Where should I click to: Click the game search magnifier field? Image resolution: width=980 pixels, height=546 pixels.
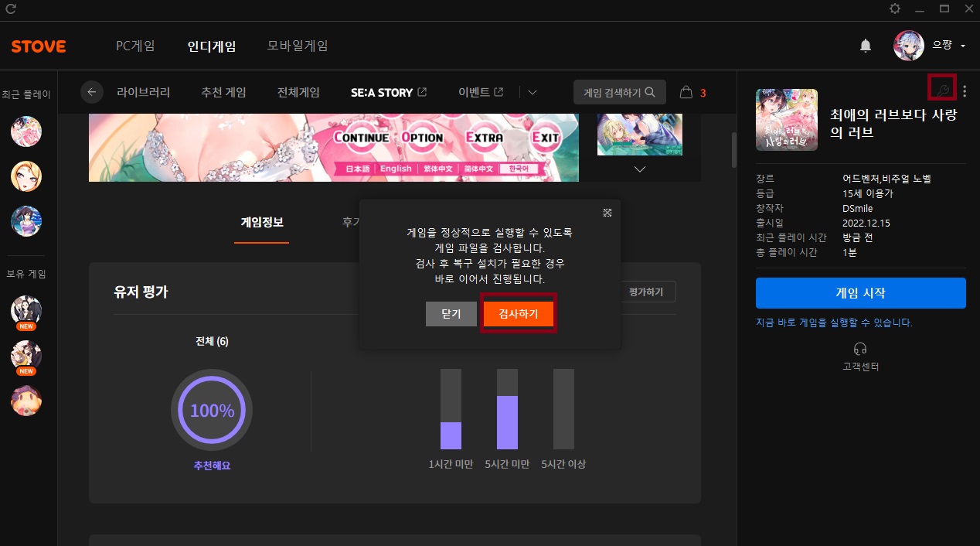pos(620,92)
